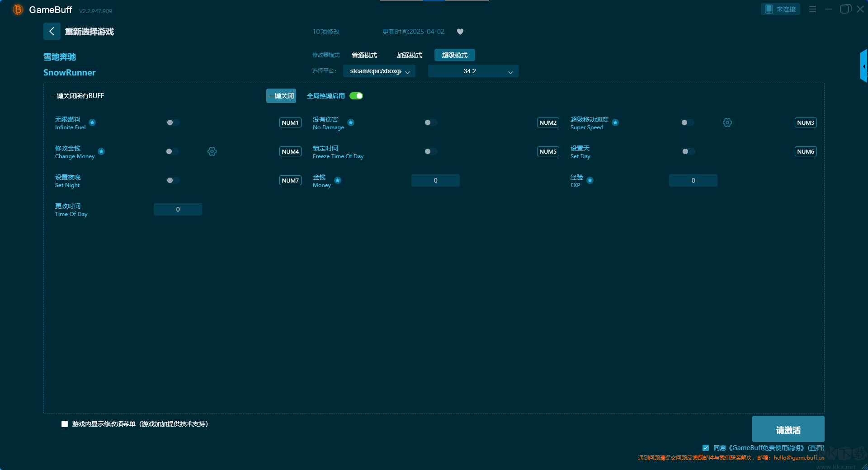The width and height of the screenshot is (868, 470).
Task: Click the heart favorite icon
Action: [460, 32]
